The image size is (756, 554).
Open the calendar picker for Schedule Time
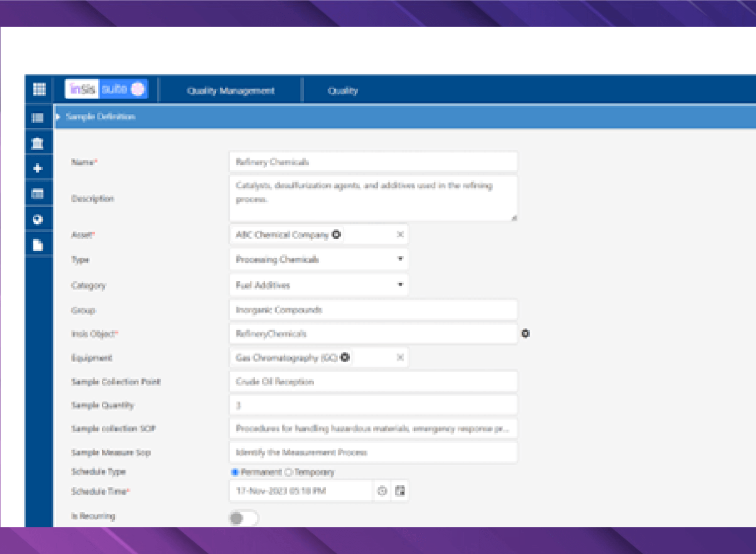pyautogui.click(x=400, y=491)
